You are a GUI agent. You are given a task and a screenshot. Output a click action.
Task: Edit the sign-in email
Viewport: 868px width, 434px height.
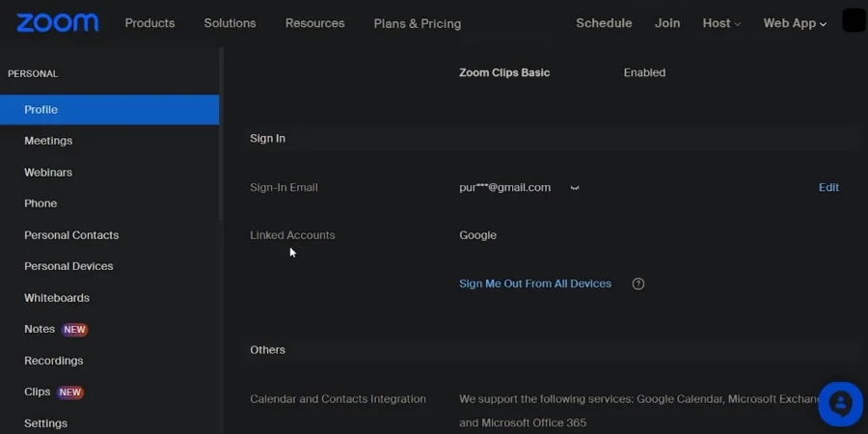(828, 188)
